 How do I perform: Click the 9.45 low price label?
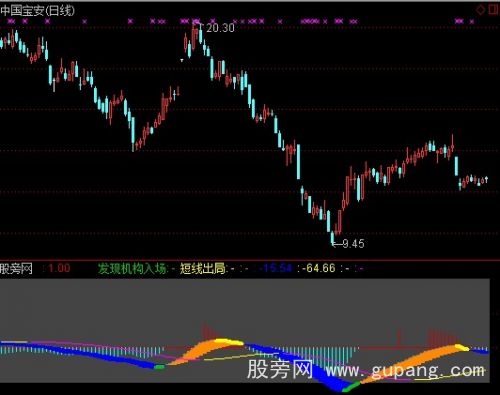[x=353, y=244]
